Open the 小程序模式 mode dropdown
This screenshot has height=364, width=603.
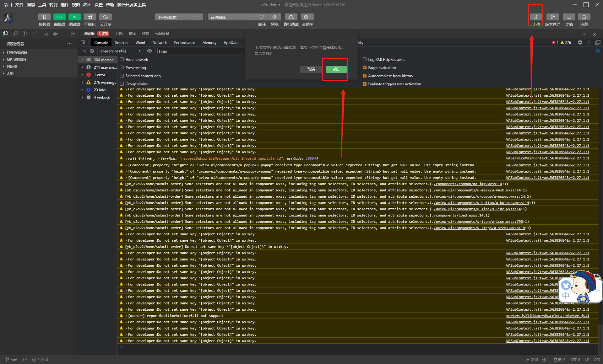[178, 17]
